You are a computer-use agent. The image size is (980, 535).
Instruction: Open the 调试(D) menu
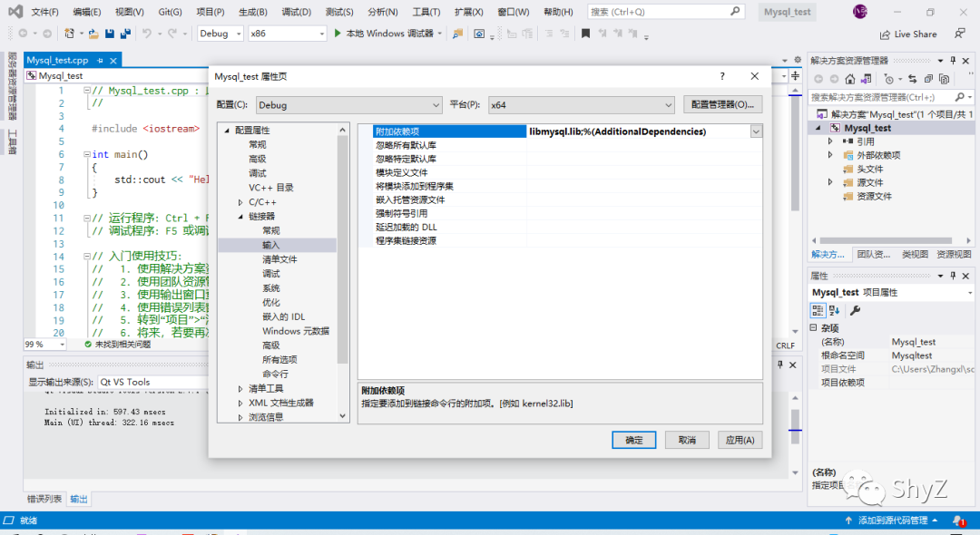click(x=296, y=12)
